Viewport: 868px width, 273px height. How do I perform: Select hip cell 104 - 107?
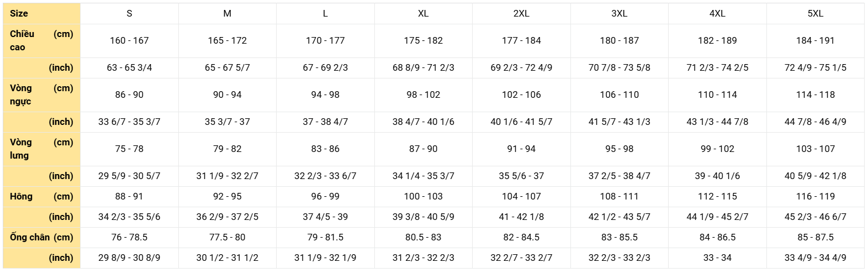pyautogui.click(x=521, y=196)
